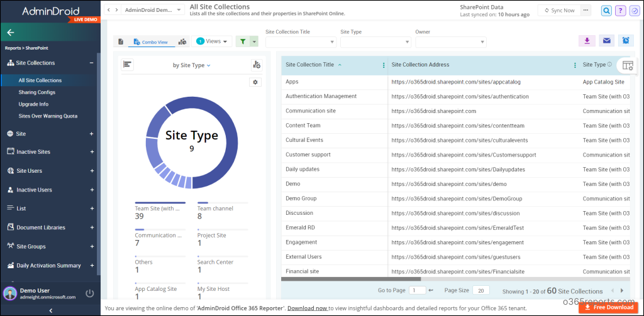644x316 pixels.
Task: Open the column customization table icon
Action: tap(627, 65)
